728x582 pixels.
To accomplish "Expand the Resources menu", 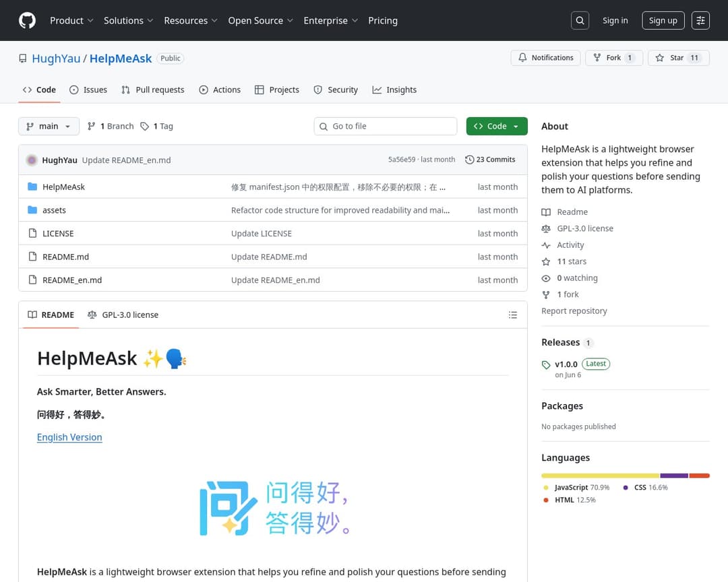I will tap(190, 20).
